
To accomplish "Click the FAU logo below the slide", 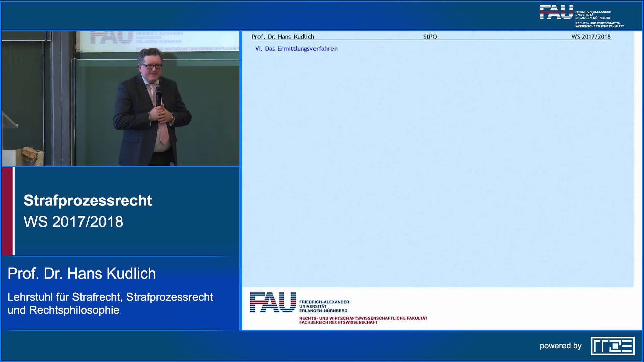I will pos(273,302).
